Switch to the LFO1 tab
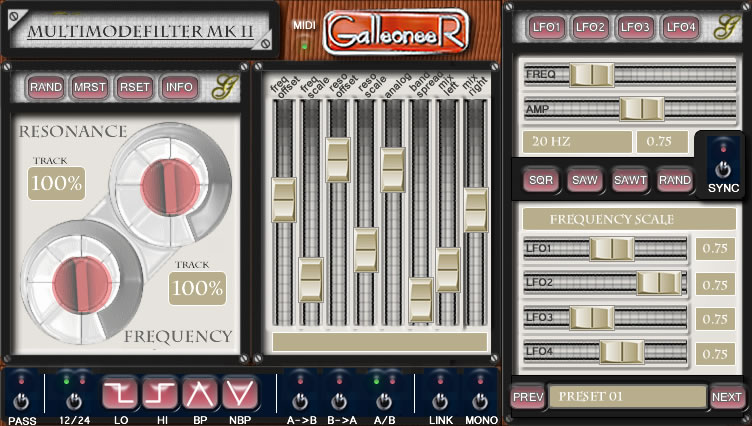Screen dimensions: 752x426 coord(546,27)
